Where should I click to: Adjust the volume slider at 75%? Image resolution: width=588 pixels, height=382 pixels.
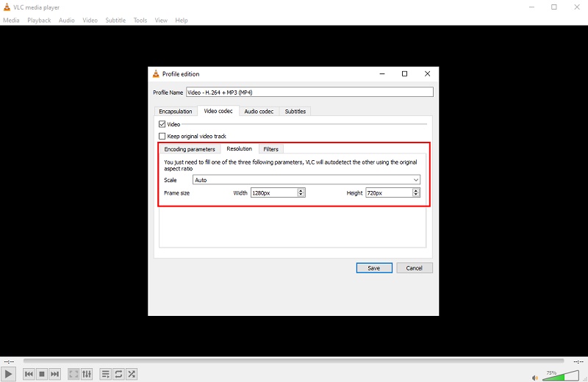(x=561, y=375)
